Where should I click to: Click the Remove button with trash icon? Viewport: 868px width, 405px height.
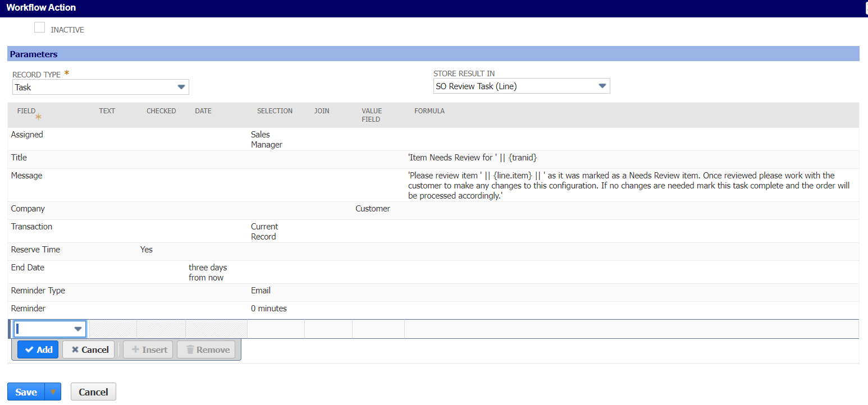[206, 349]
